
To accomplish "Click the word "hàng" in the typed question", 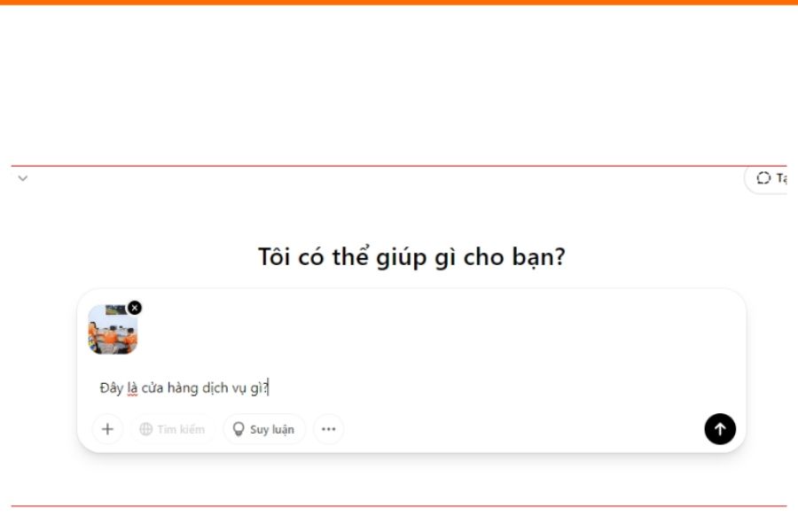I will [183, 388].
